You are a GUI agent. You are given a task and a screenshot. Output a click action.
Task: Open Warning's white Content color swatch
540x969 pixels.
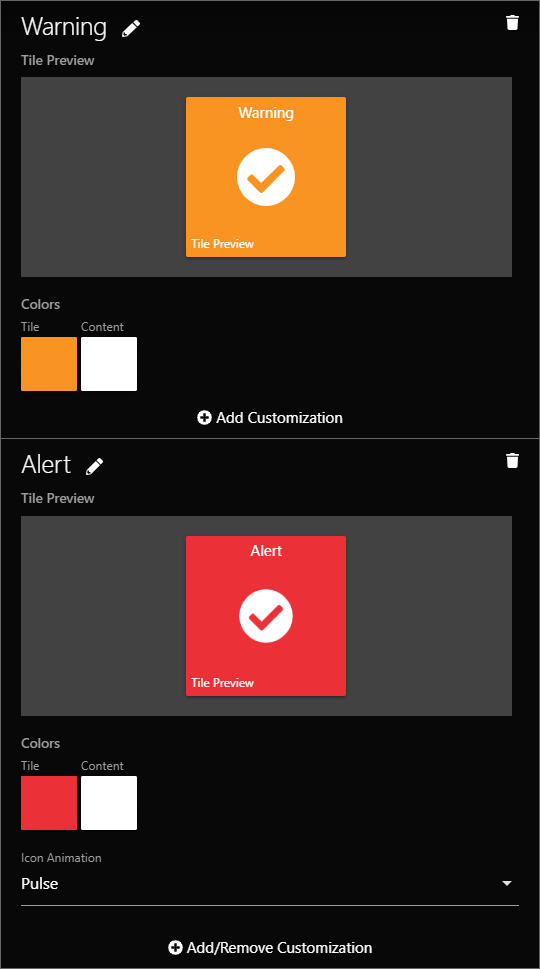(x=109, y=364)
